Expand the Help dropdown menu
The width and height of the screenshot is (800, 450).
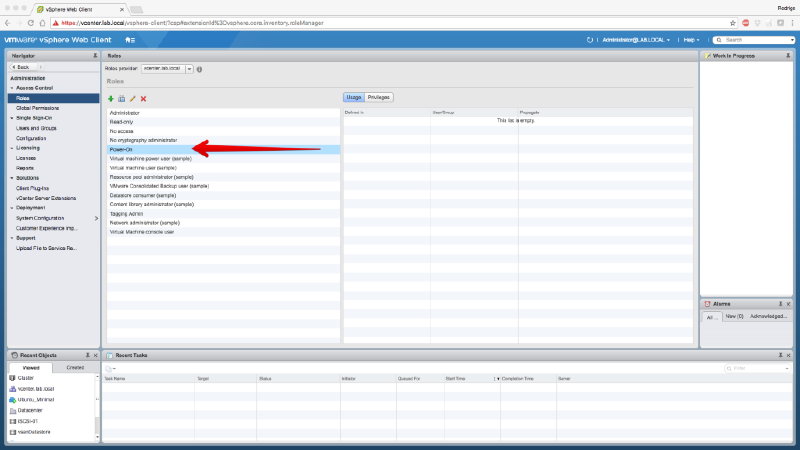click(690, 39)
